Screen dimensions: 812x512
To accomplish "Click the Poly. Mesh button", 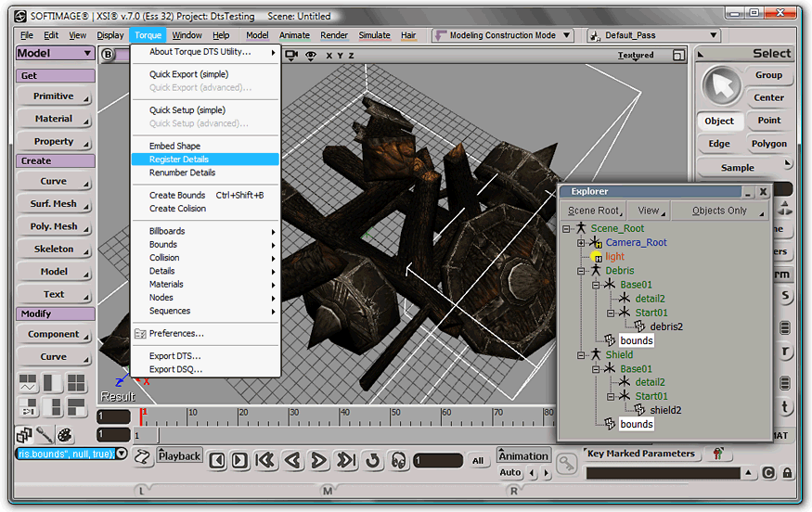I will 54,226.
